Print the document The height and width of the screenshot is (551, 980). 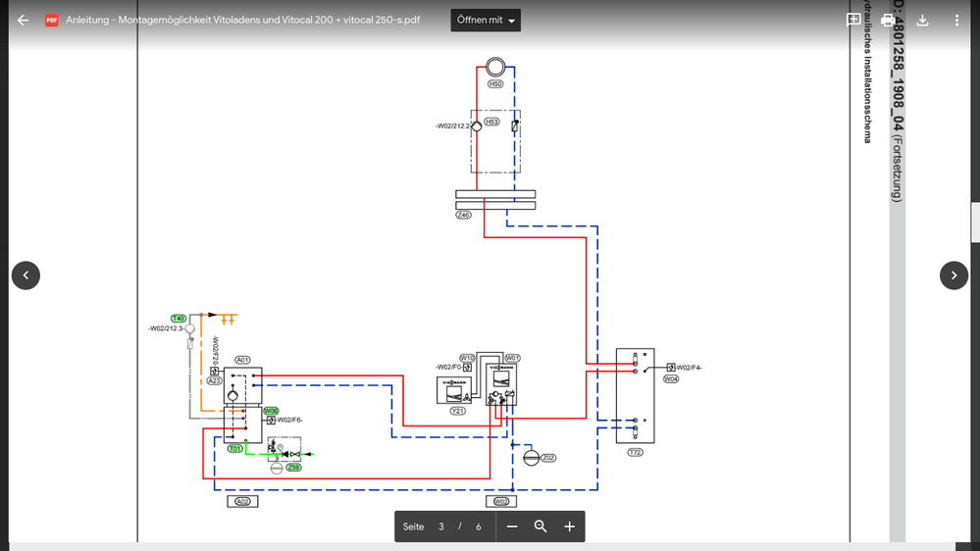888,20
